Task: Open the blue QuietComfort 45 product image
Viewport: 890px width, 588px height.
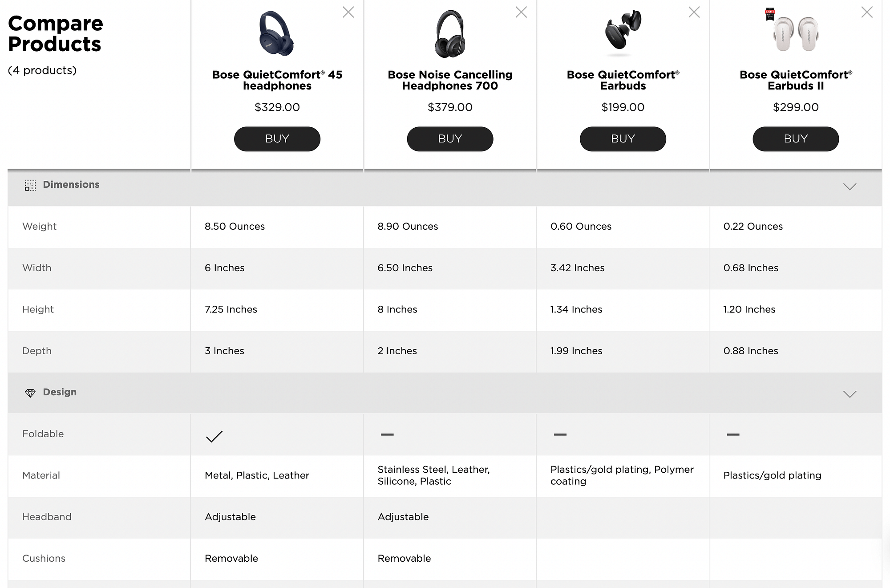Action: tap(276, 34)
